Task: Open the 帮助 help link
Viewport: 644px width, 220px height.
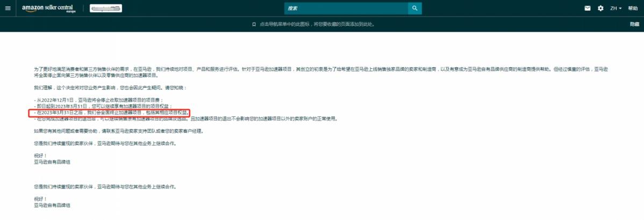Action: tap(633, 8)
